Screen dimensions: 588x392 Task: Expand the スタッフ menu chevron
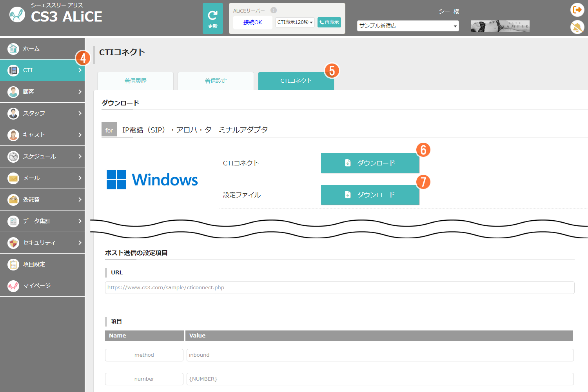80,113
